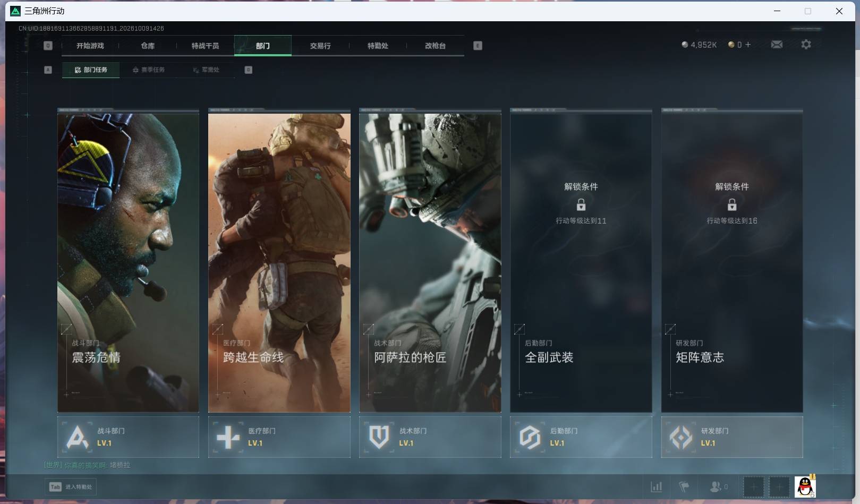Open the friends list icon
860x504 pixels.
tap(719, 486)
